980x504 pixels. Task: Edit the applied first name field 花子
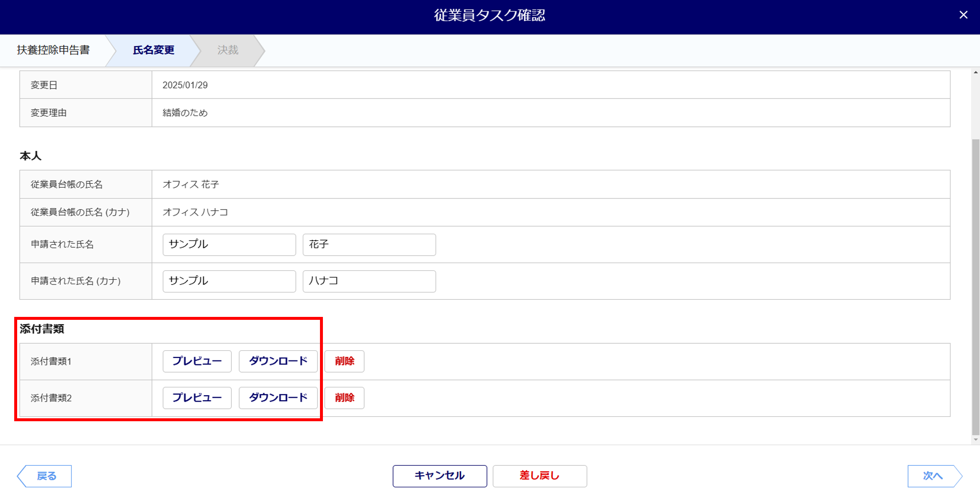click(369, 244)
